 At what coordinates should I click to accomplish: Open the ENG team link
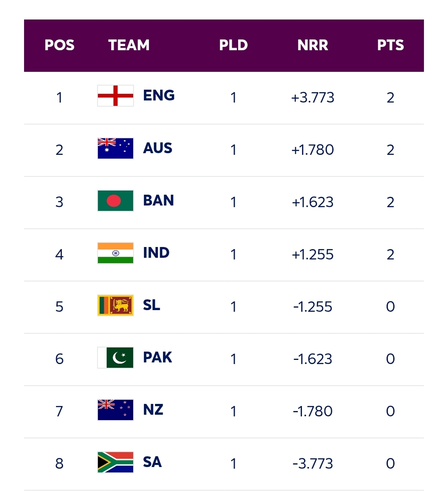click(x=159, y=95)
